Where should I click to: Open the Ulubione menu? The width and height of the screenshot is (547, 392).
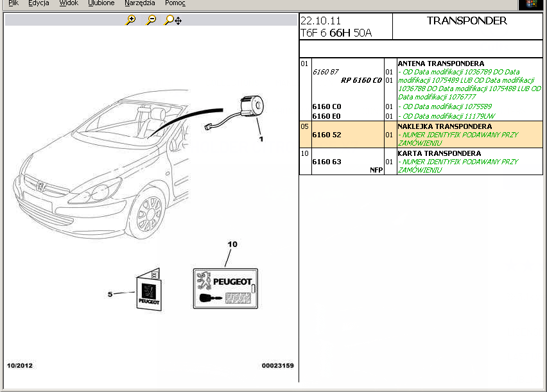pyautogui.click(x=101, y=3)
